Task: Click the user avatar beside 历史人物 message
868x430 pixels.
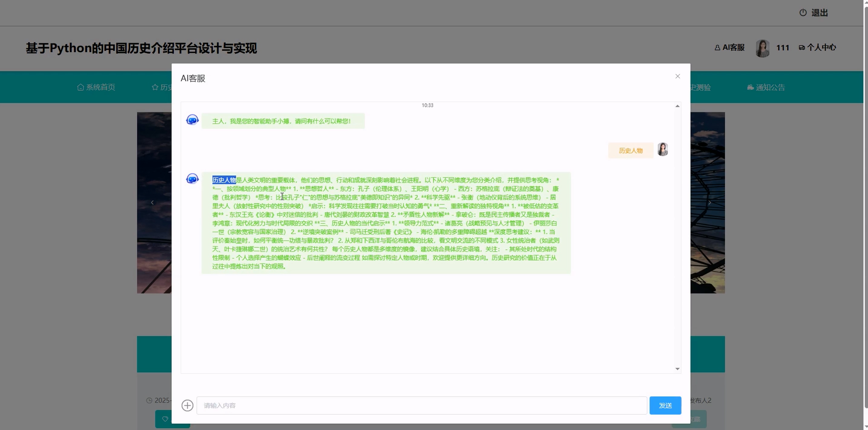Action: click(x=663, y=149)
